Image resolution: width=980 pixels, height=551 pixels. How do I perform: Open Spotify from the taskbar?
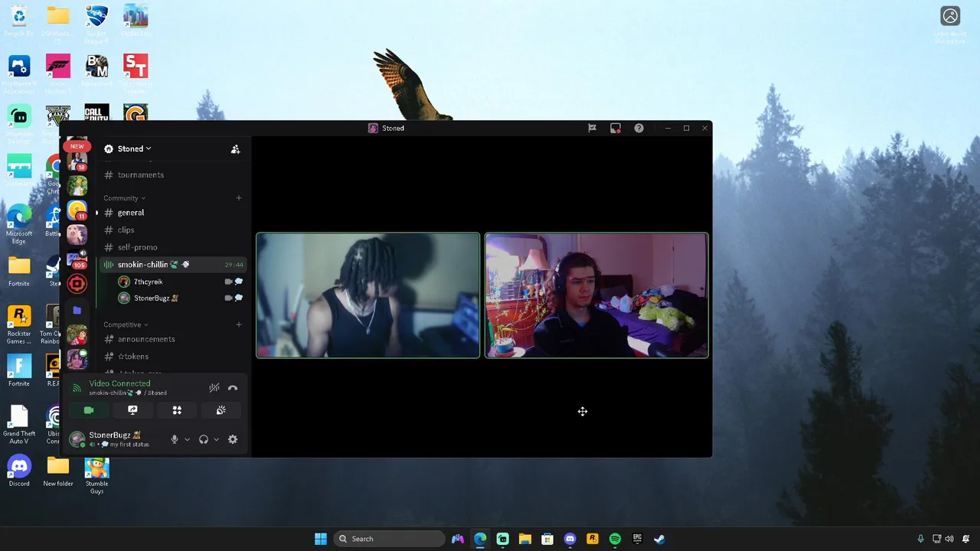615,539
